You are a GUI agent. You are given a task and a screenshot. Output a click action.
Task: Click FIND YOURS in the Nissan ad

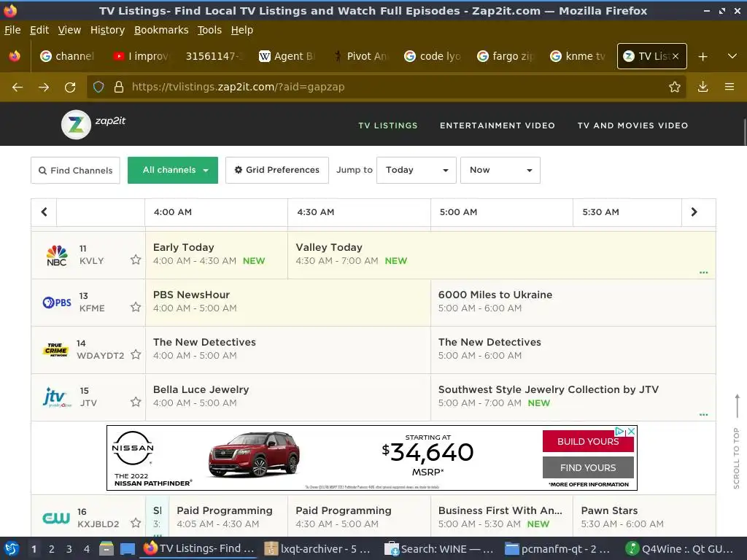pos(588,467)
